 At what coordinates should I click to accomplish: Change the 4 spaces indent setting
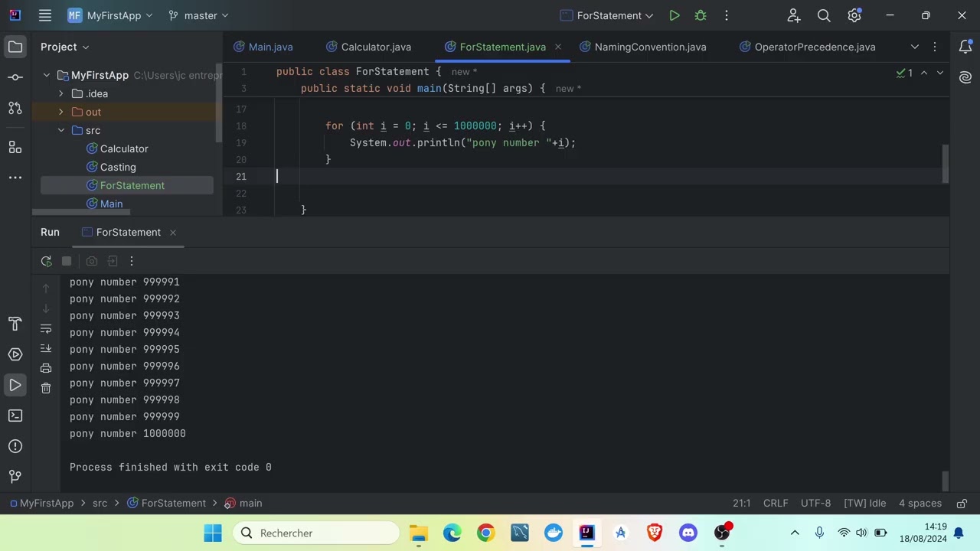pos(920,504)
